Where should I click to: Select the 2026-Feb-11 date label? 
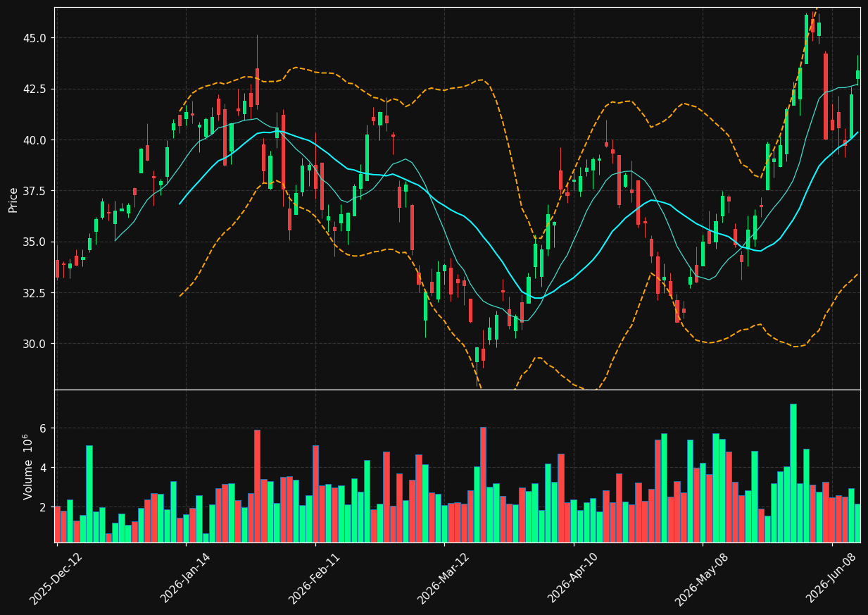[314, 578]
